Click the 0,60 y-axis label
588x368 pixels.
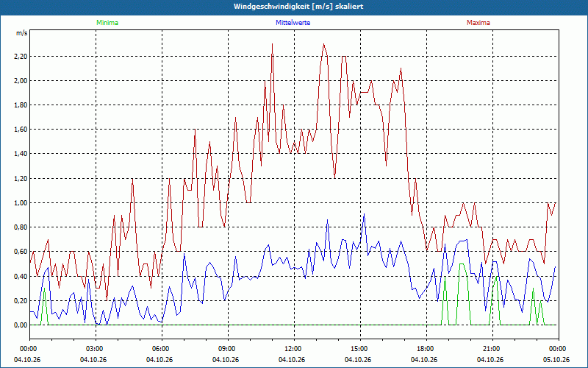pyautogui.click(x=21, y=252)
